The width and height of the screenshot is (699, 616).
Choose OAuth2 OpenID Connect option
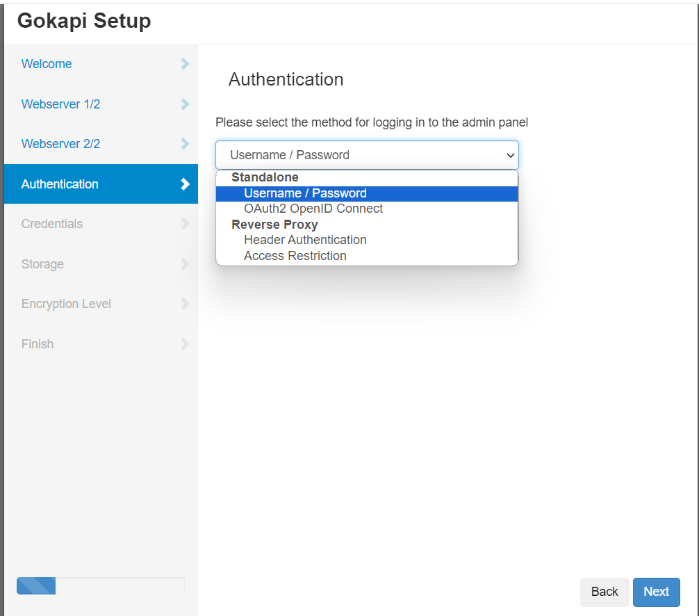(x=367, y=209)
